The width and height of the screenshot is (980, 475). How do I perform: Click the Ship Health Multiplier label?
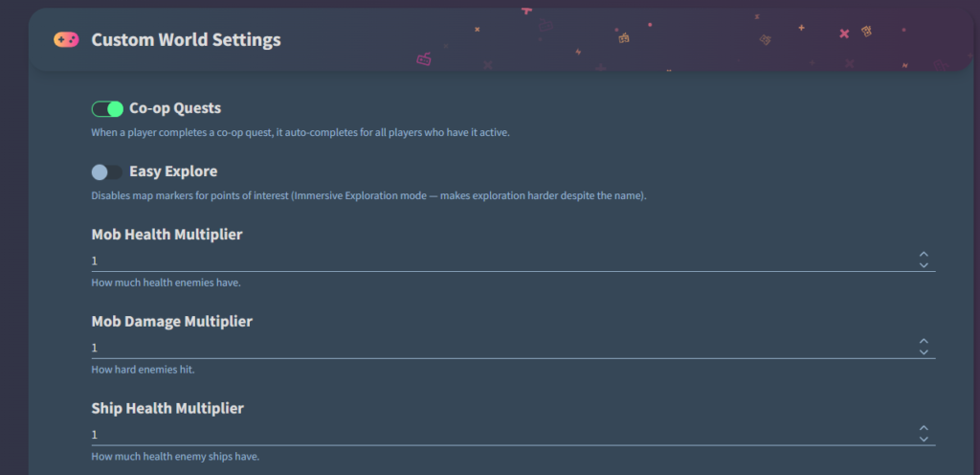click(x=167, y=409)
